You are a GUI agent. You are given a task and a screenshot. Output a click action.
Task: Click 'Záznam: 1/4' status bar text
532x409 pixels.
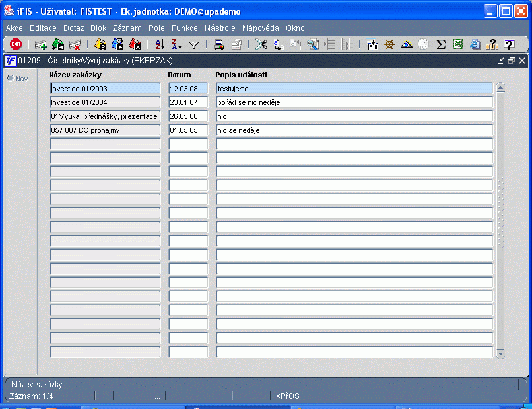coord(31,396)
